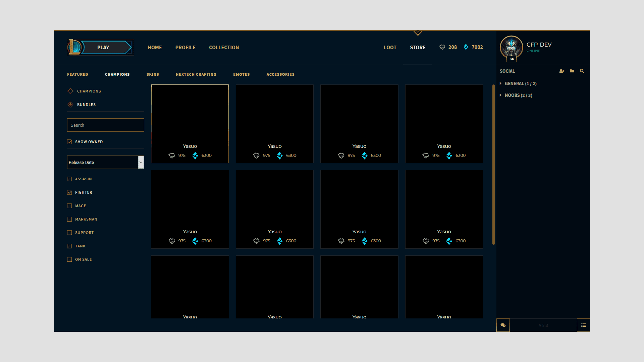Go to Collection in top navigation
Image resolution: width=644 pixels, height=362 pixels.
tap(224, 48)
